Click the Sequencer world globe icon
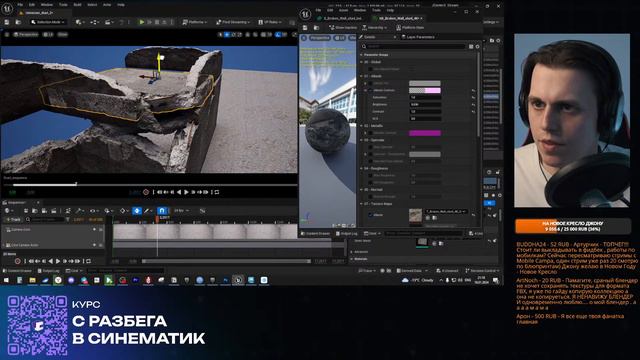Screen dimensions: 640x360 (7, 211)
